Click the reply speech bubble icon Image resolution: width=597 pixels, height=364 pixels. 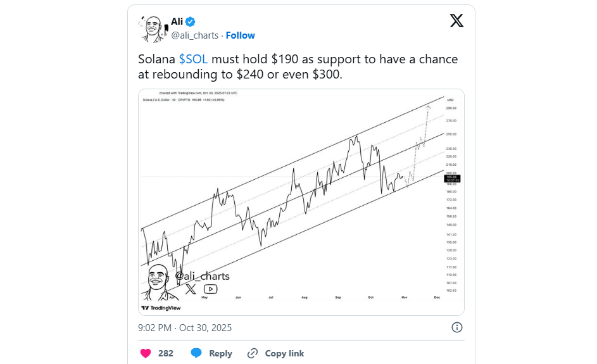(196, 353)
